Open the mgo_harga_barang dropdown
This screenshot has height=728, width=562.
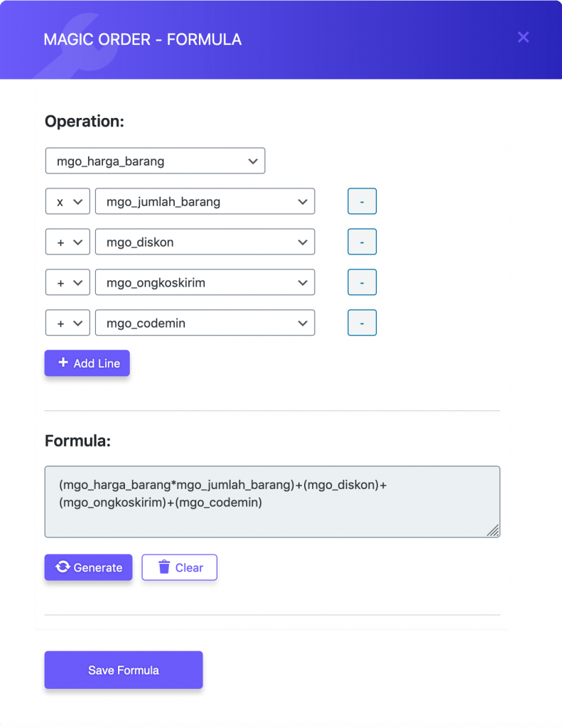[155, 161]
